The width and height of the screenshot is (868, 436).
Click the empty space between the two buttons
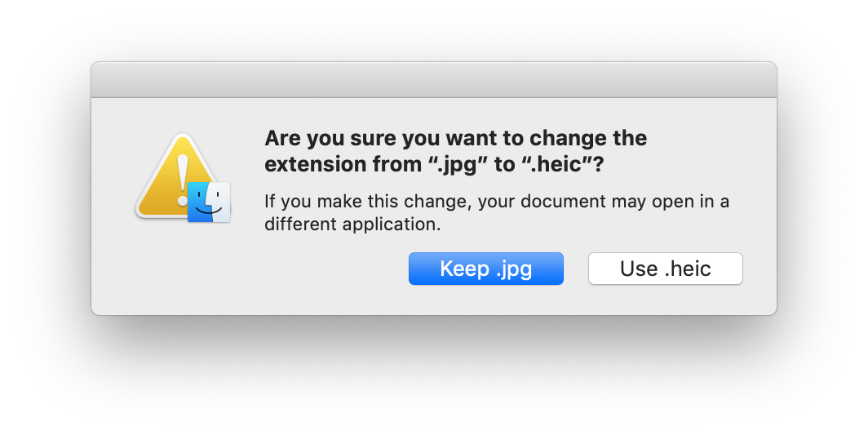tap(576, 269)
